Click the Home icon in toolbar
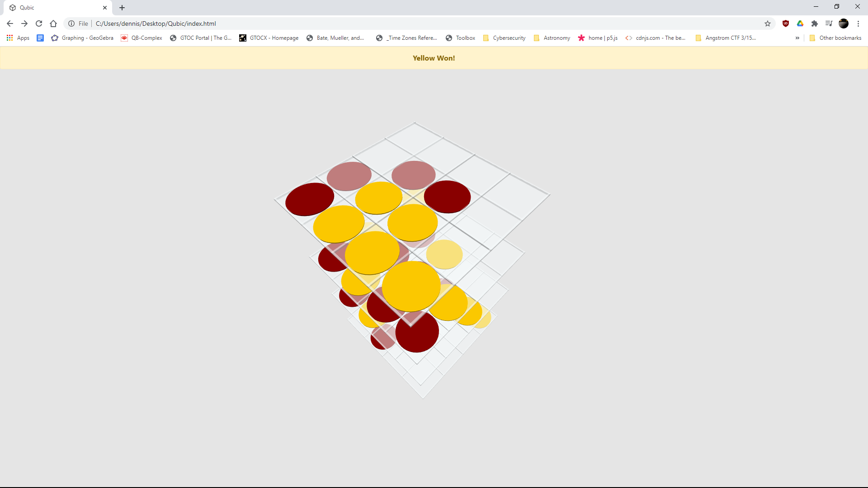868x488 pixels. click(53, 23)
